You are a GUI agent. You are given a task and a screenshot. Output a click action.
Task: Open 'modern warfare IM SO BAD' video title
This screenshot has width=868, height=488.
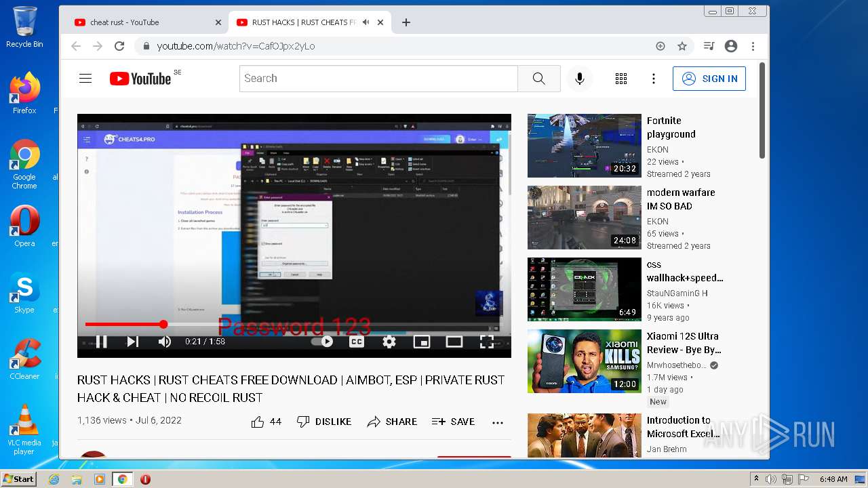point(681,199)
